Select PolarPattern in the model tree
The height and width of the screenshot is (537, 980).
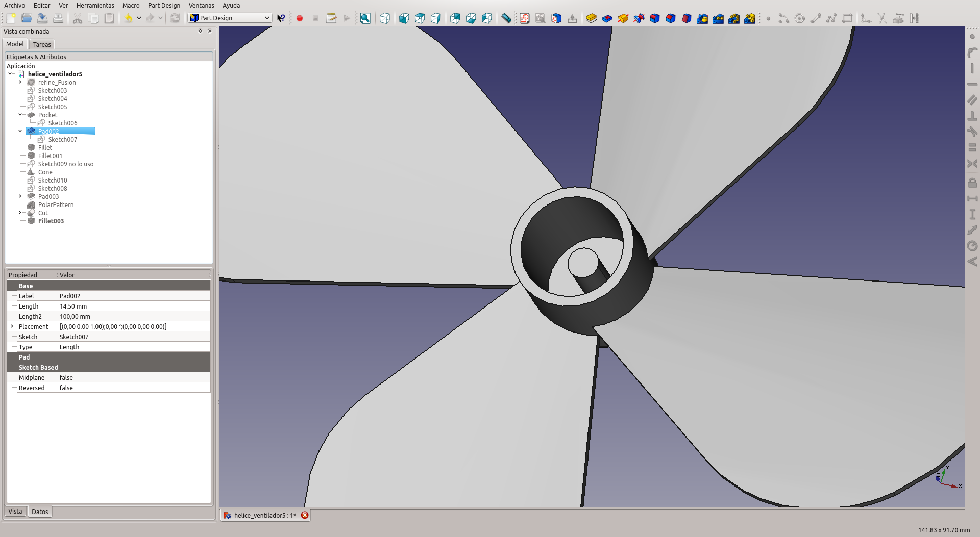point(56,204)
